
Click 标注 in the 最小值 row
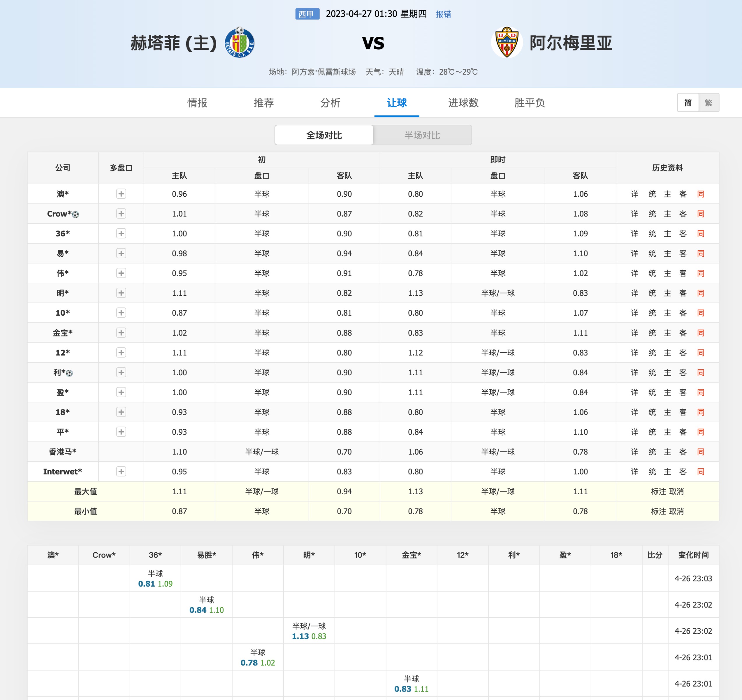coord(658,511)
